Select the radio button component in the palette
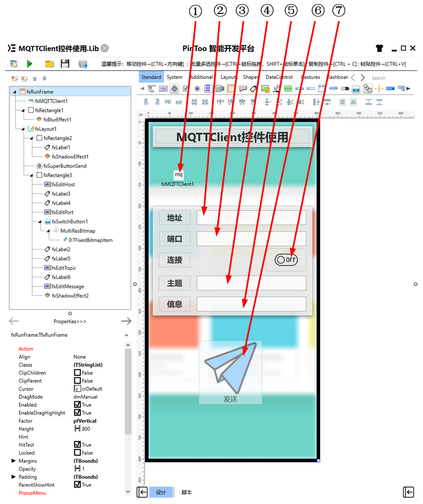The width and height of the screenshot is (423, 504). 197,88
